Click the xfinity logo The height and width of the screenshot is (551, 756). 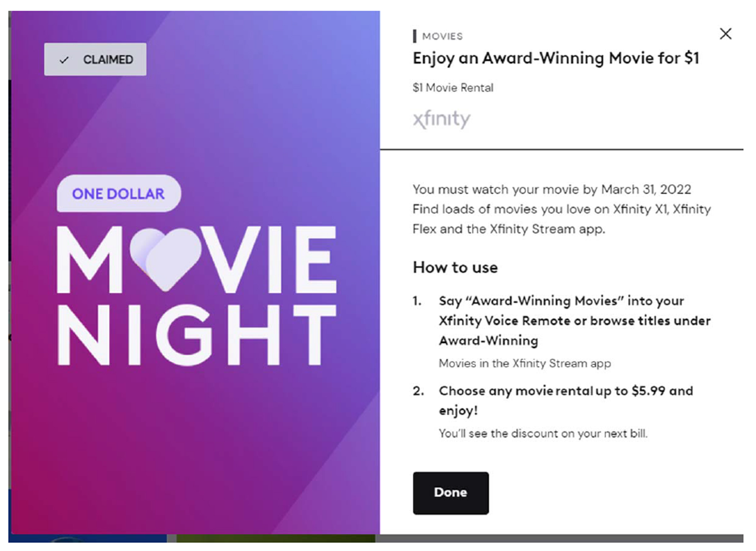point(442,119)
